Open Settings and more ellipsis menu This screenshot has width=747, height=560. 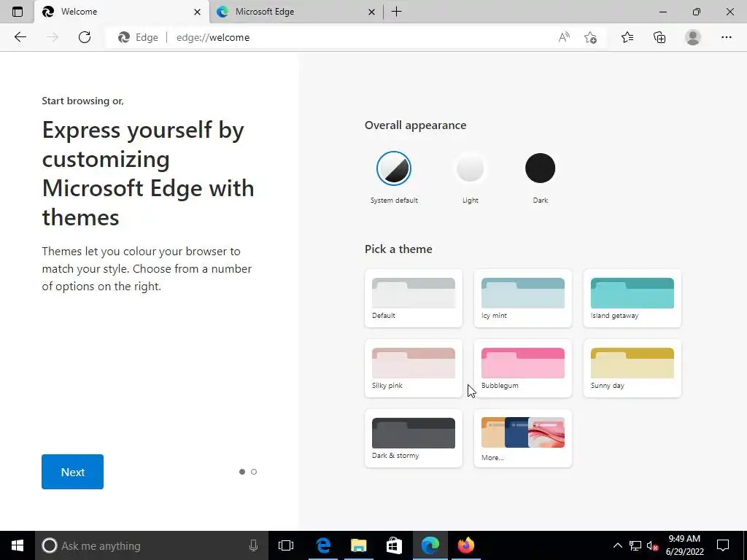pyautogui.click(x=726, y=37)
